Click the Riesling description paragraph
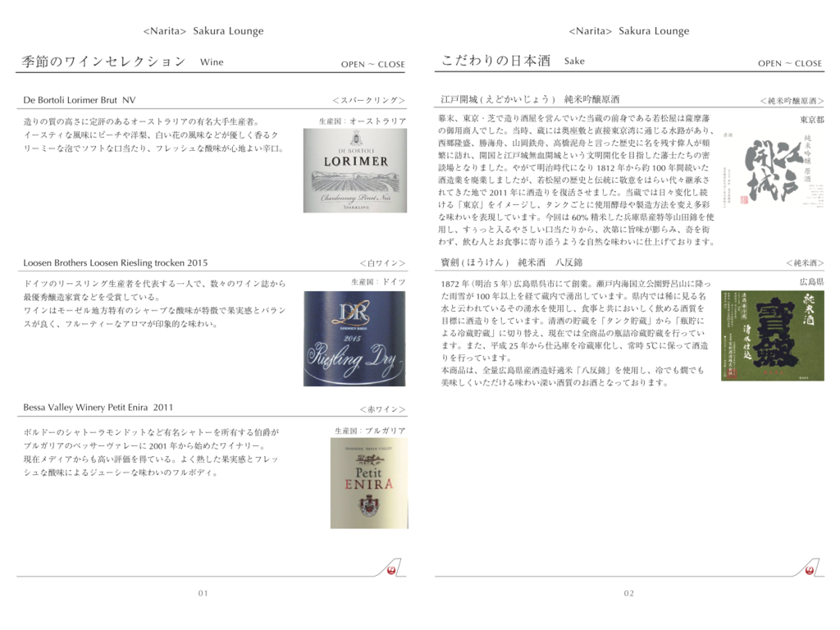This screenshot has width=840, height=630. 154,304
